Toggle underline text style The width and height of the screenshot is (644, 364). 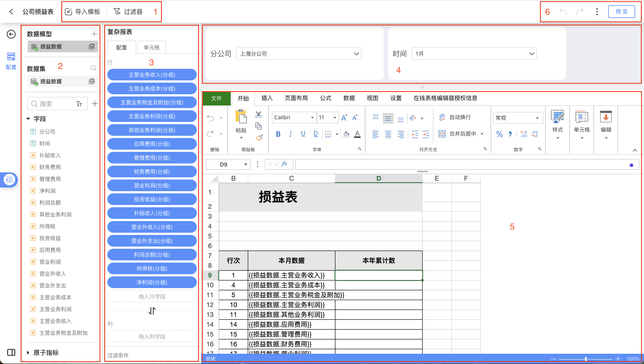[303, 134]
